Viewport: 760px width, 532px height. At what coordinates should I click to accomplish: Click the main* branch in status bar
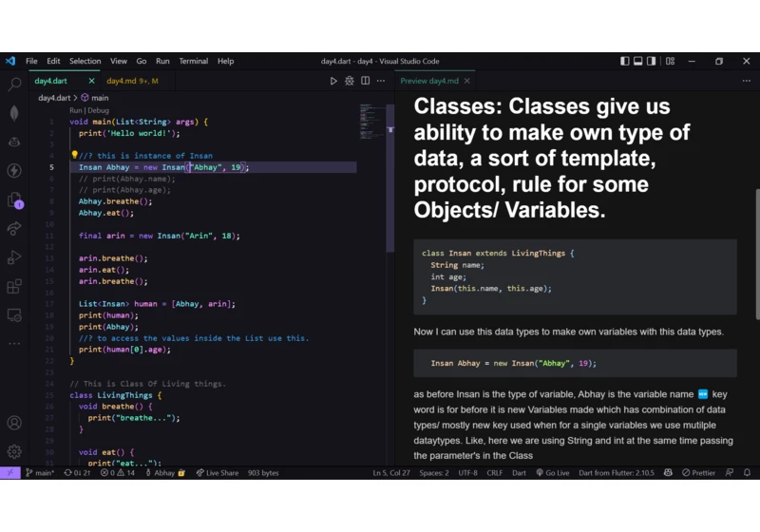pos(40,473)
